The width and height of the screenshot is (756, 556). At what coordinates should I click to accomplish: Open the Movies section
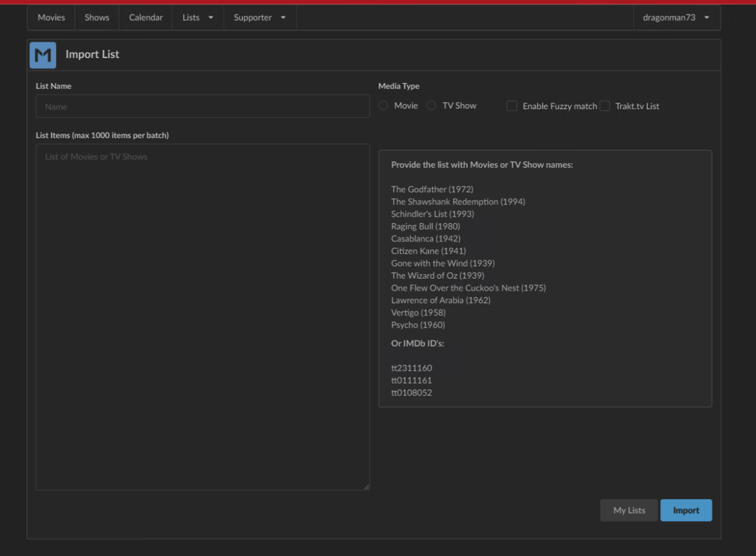click(51, 18)
